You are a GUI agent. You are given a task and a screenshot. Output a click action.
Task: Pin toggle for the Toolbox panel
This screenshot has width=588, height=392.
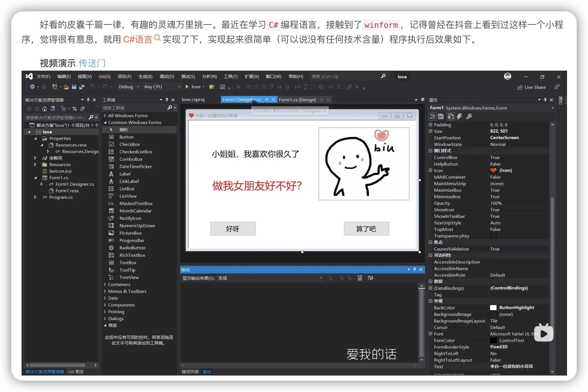point(167,100)
